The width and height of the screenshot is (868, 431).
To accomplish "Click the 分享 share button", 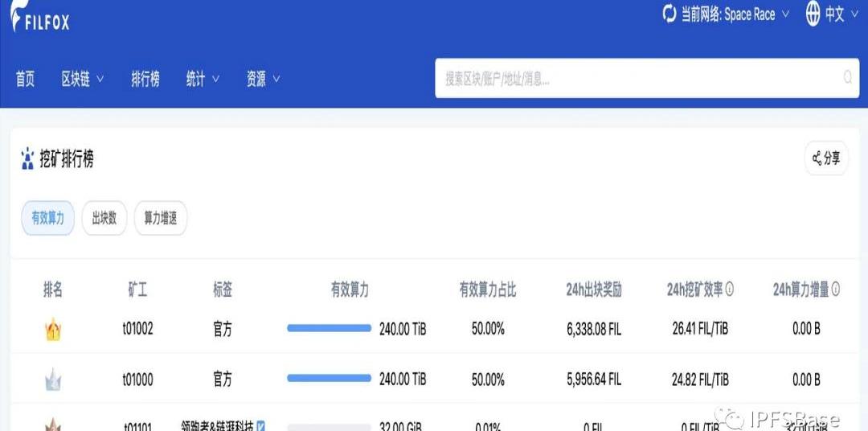I will click(x=826, y=158).
